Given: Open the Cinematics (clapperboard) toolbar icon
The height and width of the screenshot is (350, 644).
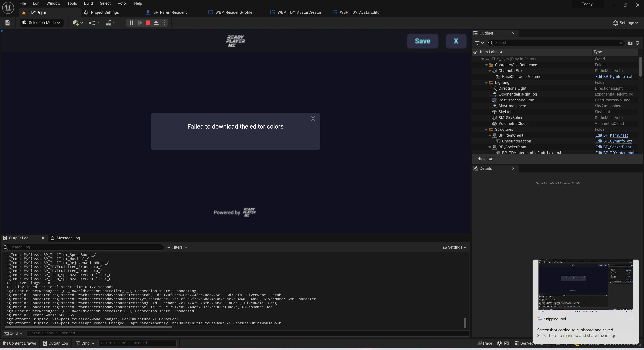Looking at the screenshot, I should 109,23.
